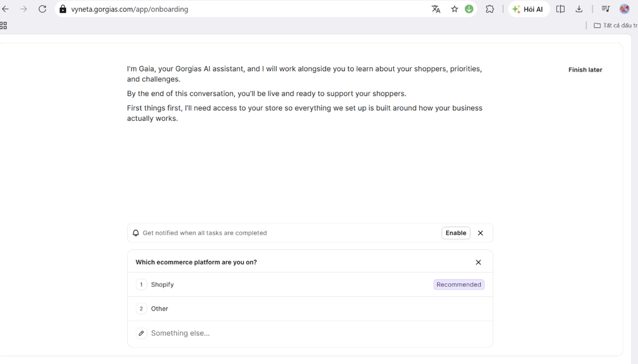The width and height of the screenshot is (638, 364).
Task: Open the profile avatar menu
Action: (x=624, y=9)
